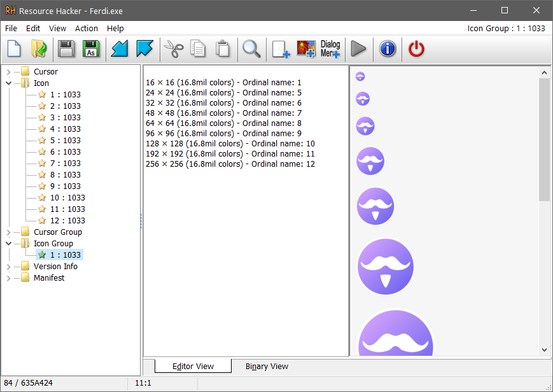Click the 48 × 48 ordinal name 7 line

pyautogui.click(x=223, y=113)
